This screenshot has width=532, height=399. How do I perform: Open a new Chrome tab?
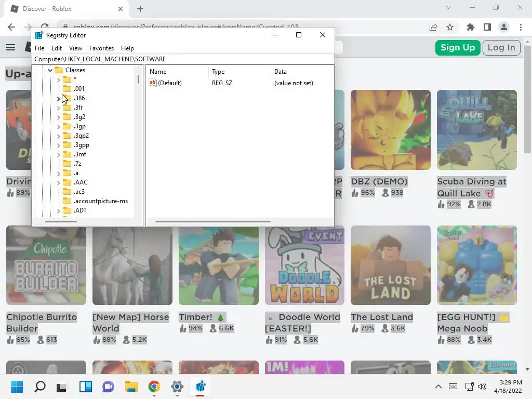pyautogui.click(x=140, y=9)
